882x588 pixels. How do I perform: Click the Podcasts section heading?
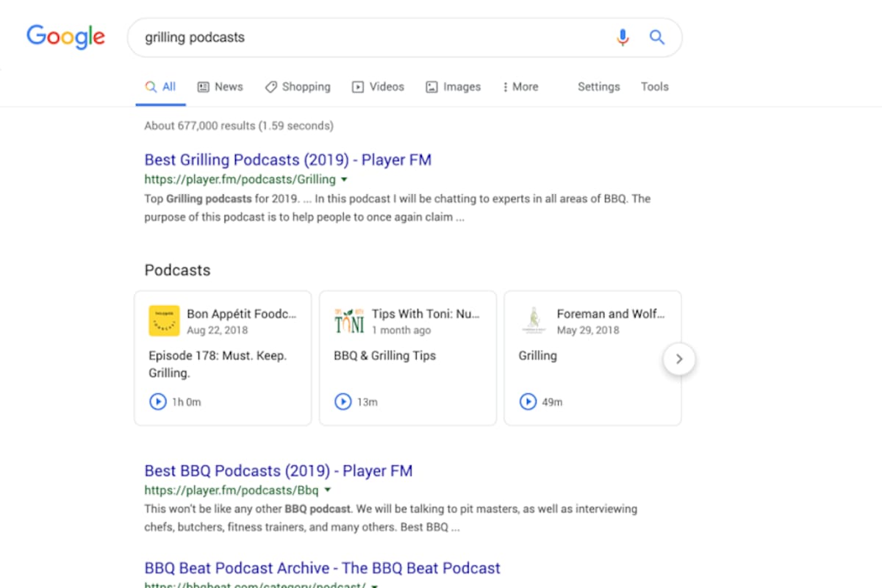coord(177,270)
